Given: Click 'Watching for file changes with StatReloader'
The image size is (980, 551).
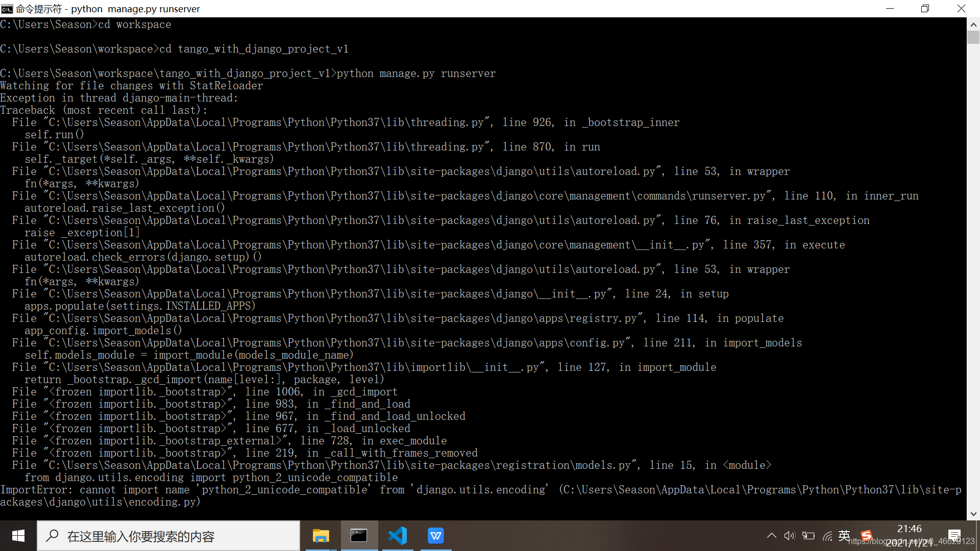Looking at the screenshot, I should (132, 86).
